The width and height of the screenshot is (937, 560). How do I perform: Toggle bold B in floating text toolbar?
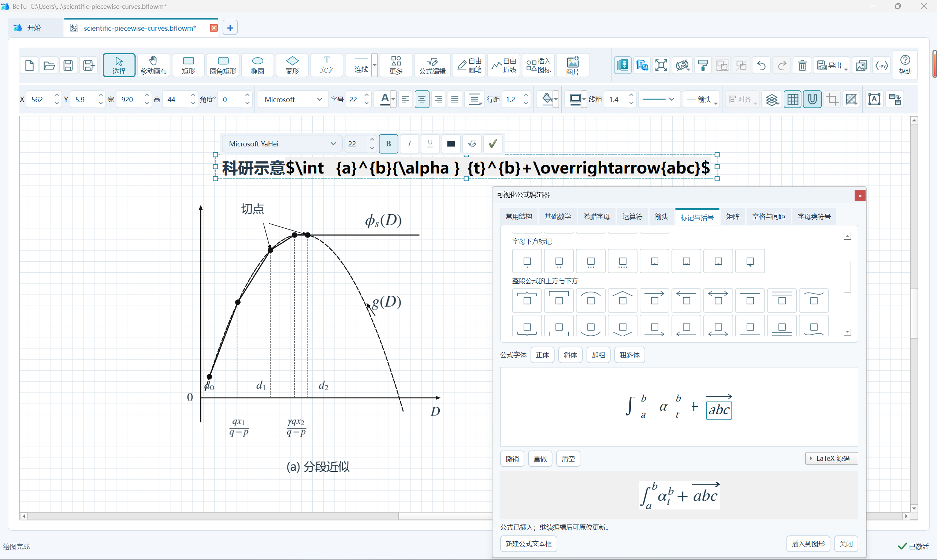coord(388,144)
